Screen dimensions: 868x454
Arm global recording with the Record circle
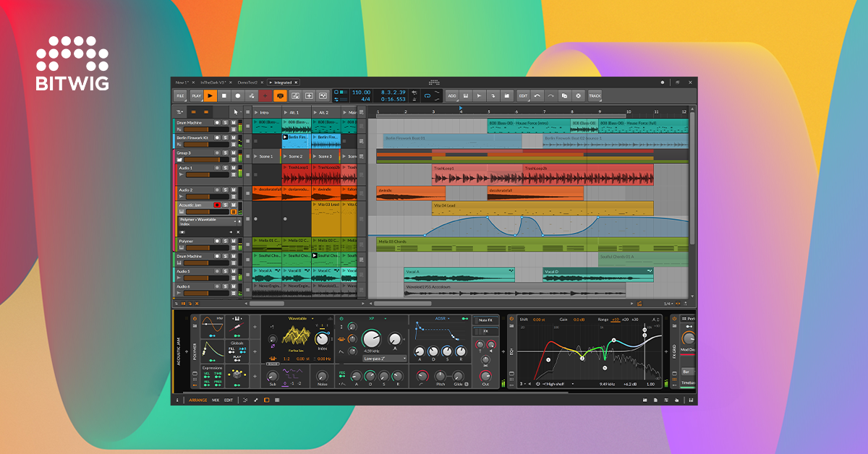[x=237, y=95]
